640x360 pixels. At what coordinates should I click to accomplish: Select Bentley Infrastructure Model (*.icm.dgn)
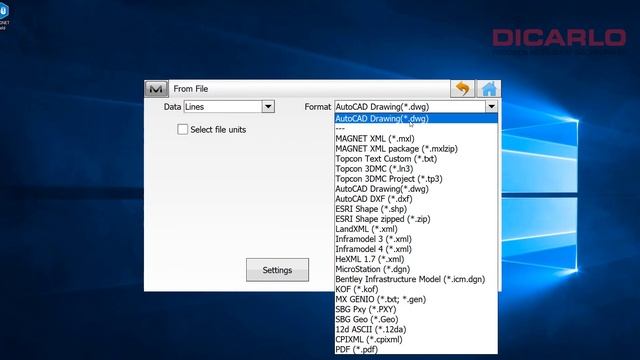pos(416,279)
